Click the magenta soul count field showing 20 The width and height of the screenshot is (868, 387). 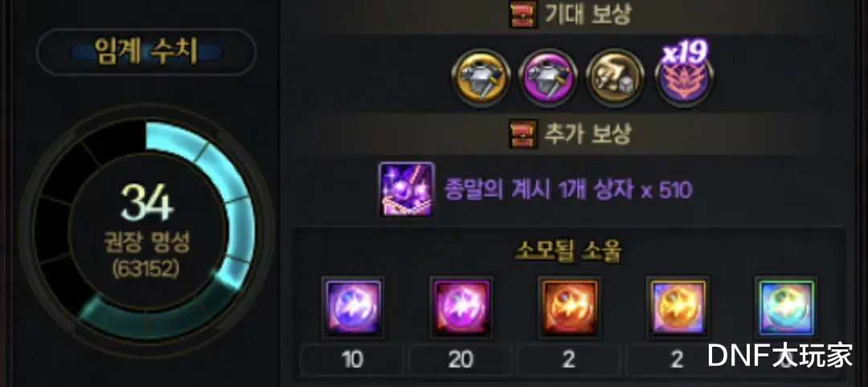point(461,360)
